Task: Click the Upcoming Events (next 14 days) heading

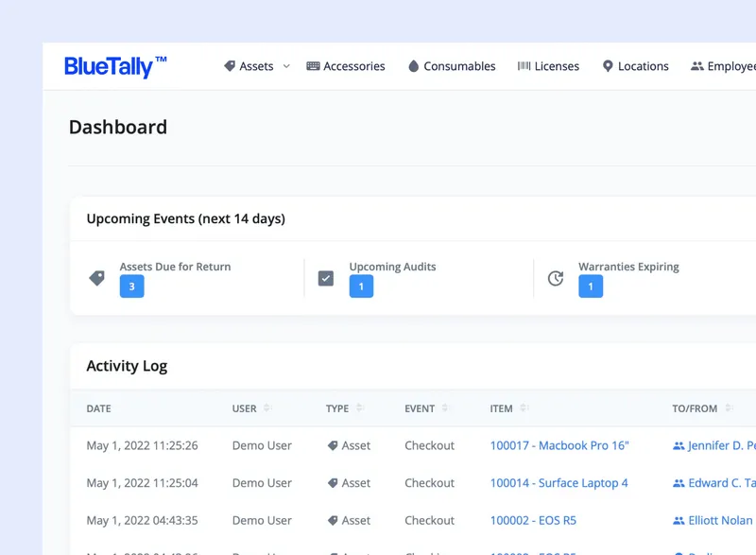Action: (185, 219)
